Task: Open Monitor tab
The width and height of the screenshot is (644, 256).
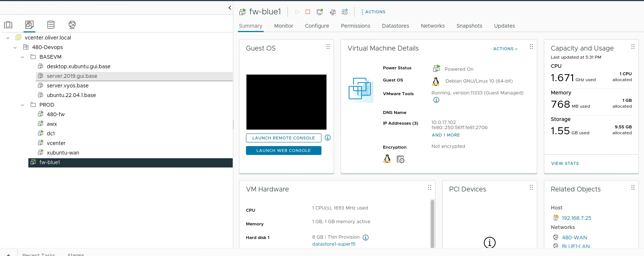Action: click(284, 26)
